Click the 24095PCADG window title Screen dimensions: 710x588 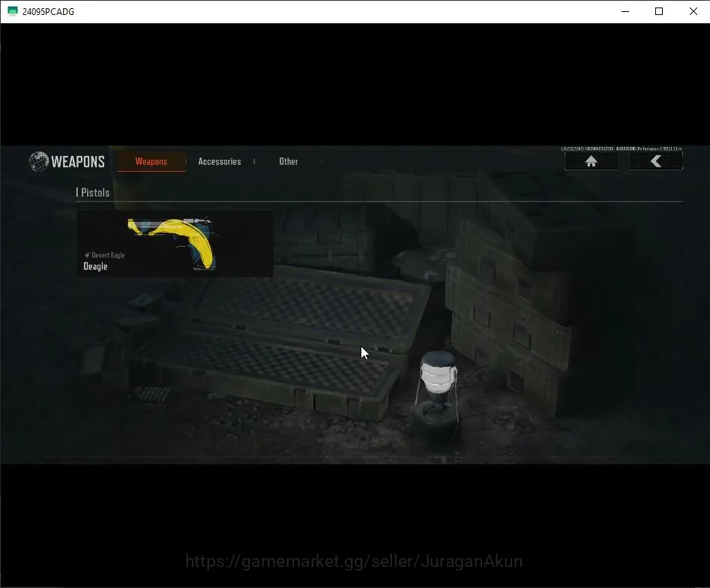49,12
